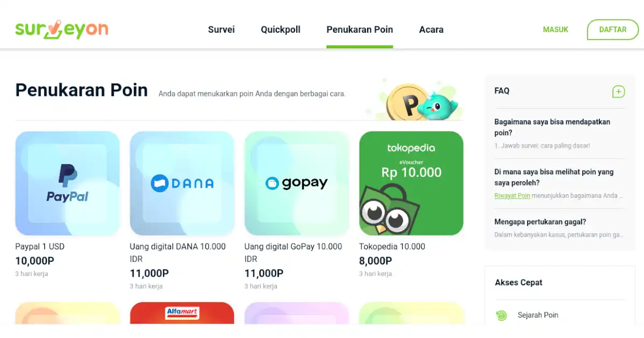Screen dimensions: 644x338
Task: Go to the Acara tab
Action: tap(431, 30)
